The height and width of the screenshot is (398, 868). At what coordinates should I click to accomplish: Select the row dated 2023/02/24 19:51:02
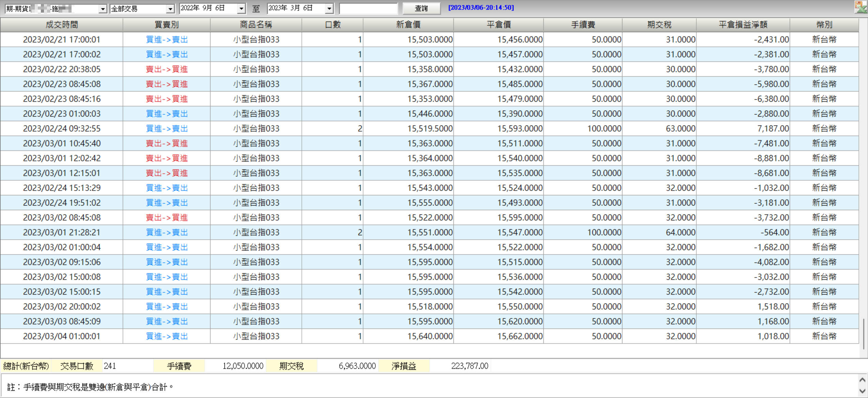[429, 203]
